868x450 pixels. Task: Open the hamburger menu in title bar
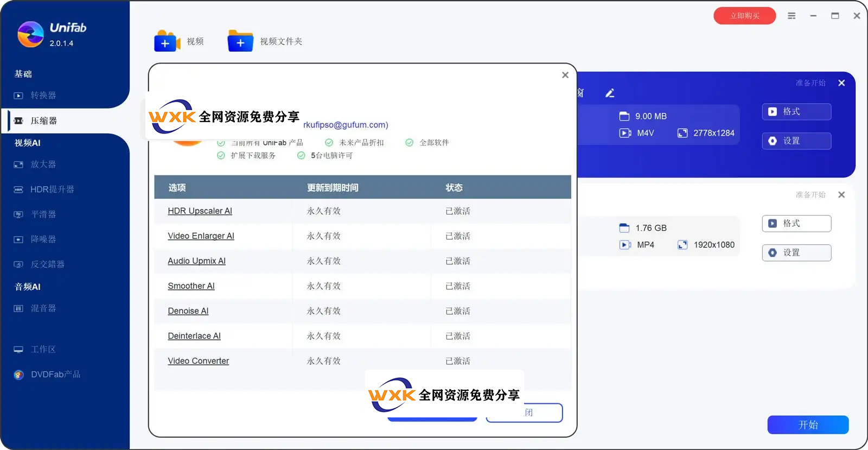point(792,16)
